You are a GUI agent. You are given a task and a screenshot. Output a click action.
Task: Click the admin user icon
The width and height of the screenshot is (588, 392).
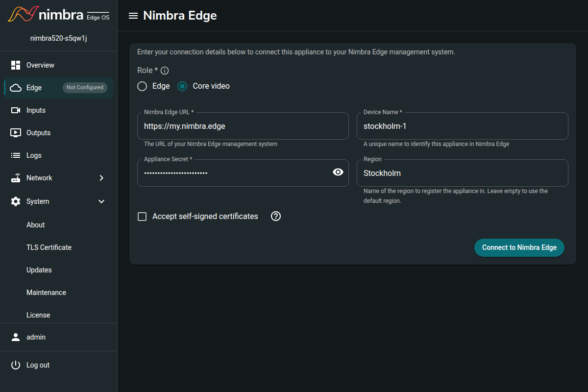tap(16, 337)
